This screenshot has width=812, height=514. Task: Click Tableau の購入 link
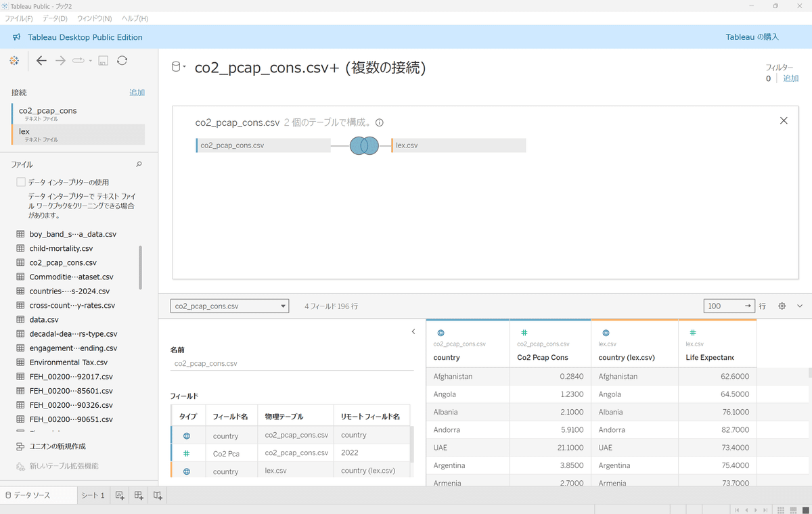click(752, 37)
